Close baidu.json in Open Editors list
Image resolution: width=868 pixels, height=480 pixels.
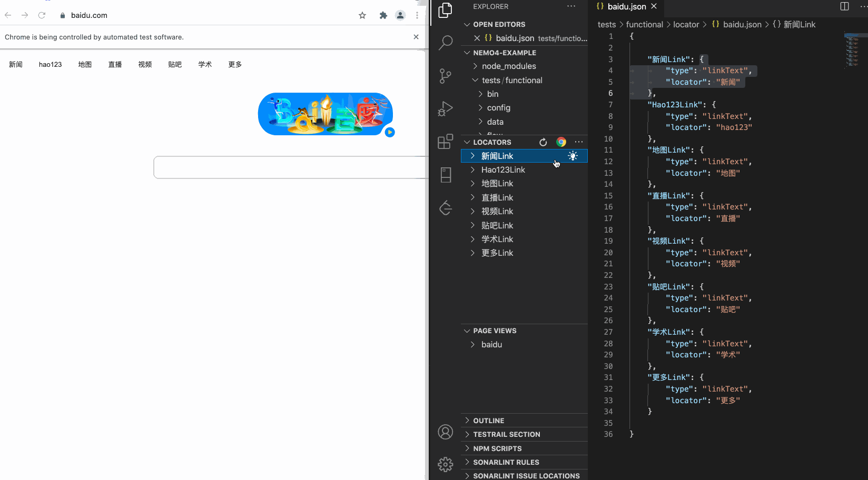[477, 38]
